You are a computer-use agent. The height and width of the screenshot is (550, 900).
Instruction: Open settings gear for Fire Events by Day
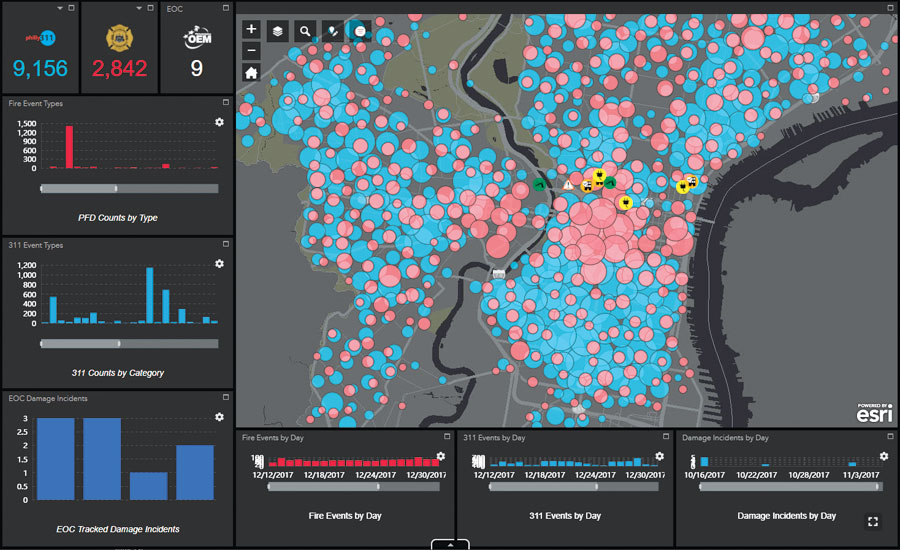441,456
